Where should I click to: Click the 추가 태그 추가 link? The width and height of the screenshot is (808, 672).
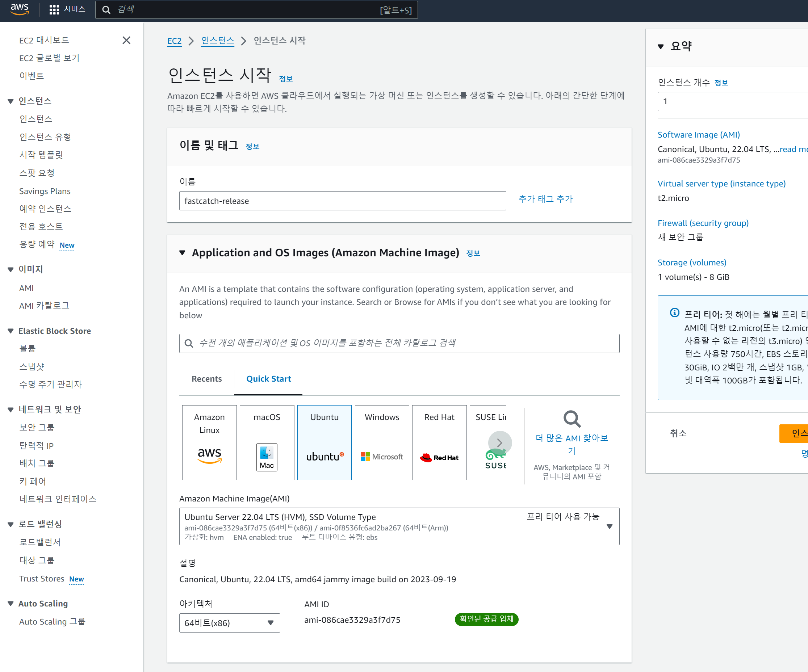click(545, 199)
